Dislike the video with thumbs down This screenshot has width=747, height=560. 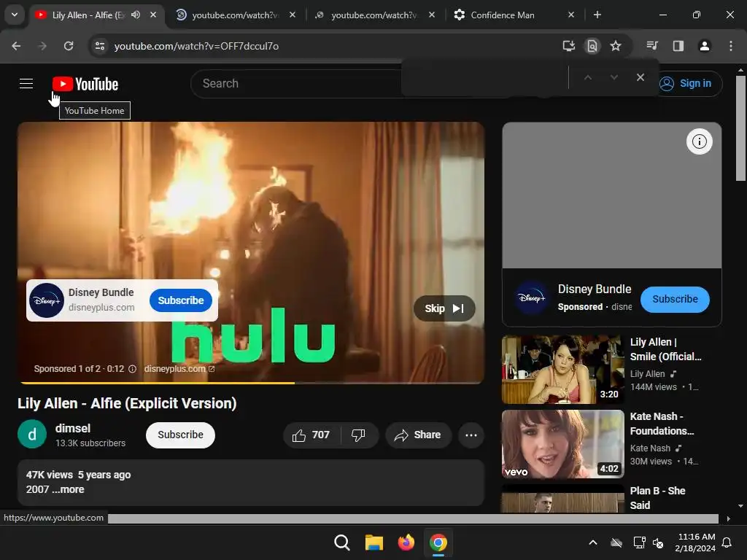[359, 435]
